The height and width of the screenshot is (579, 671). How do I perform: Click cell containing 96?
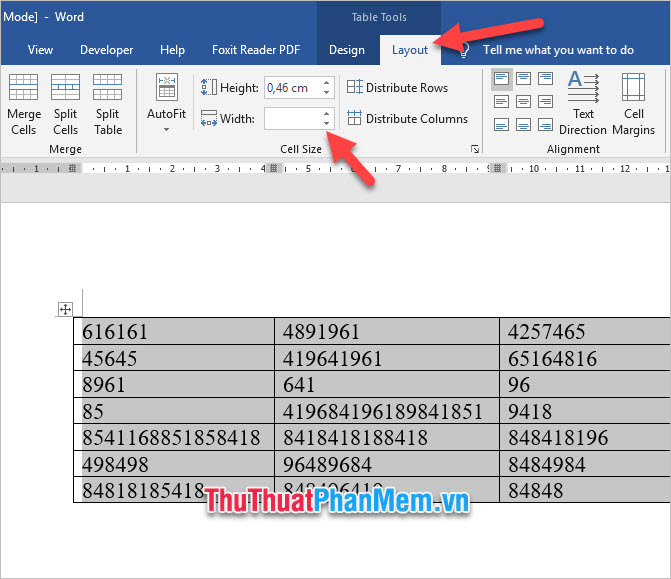coord(585,384)
